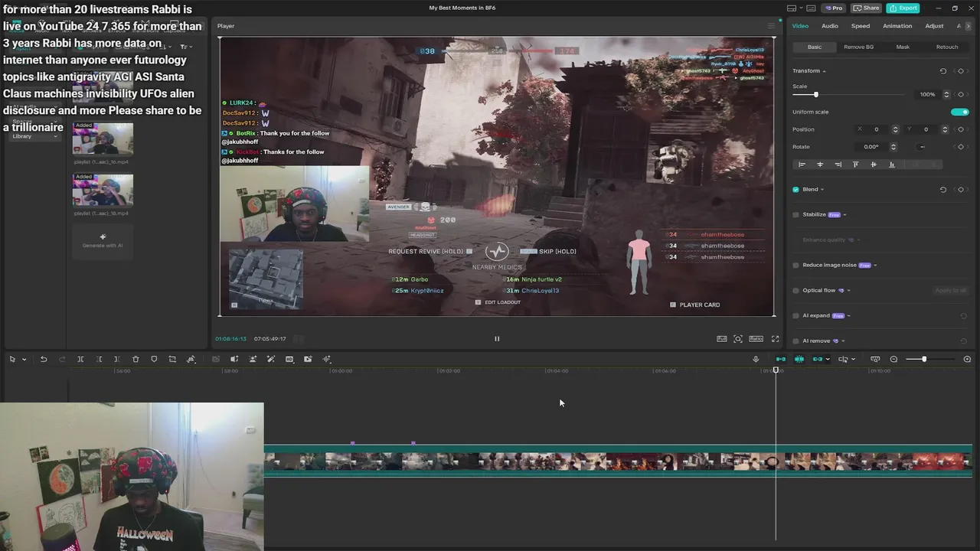
Task: Add a marker with the shield icon
Action: tap(154, 359)
